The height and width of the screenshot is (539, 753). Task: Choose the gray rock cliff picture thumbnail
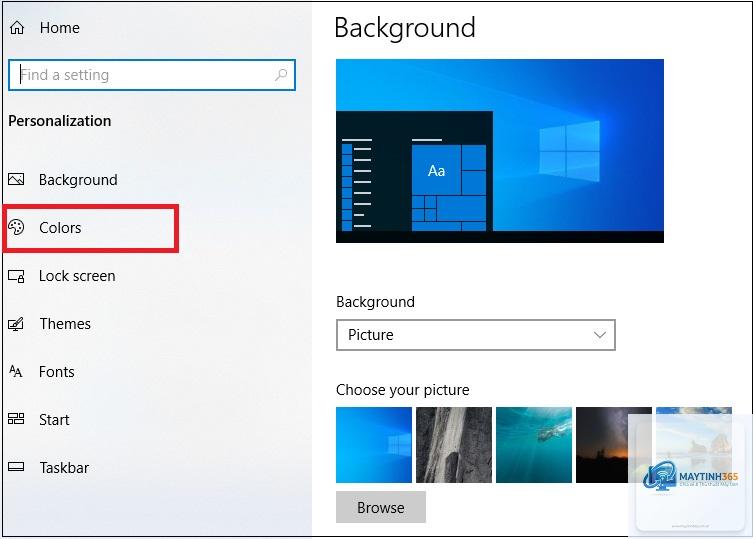point(454,445)
